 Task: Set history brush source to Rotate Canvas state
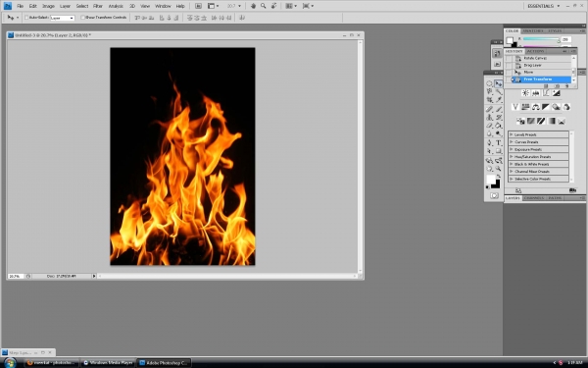509,58
